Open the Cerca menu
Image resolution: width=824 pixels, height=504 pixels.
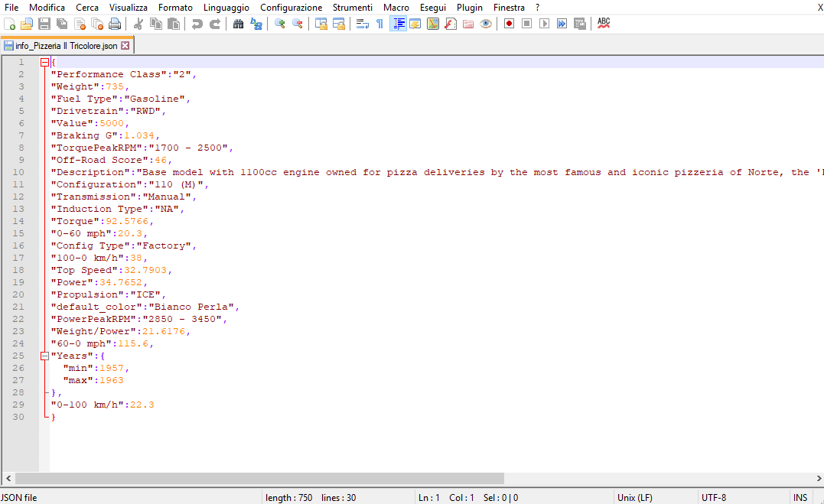[x=87, y=8]
